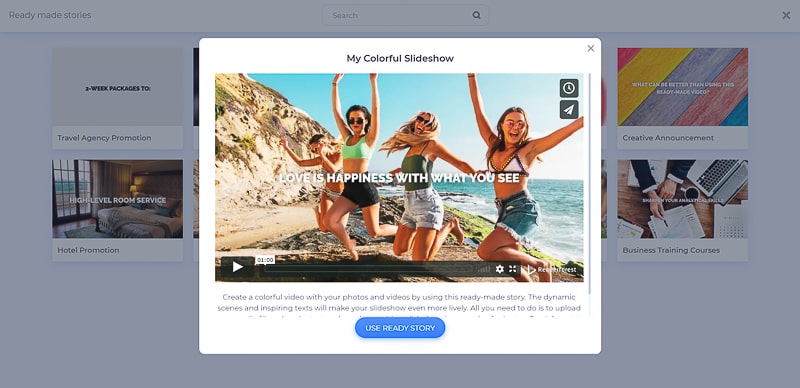Screen dimensions: 800x388
Task: Click the search magnifier icon
Action: point(477,15)
